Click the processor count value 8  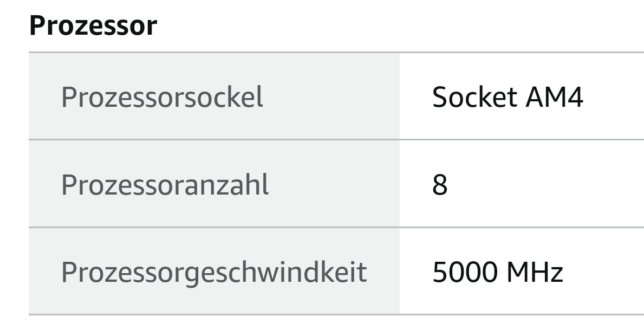[439, 185]
